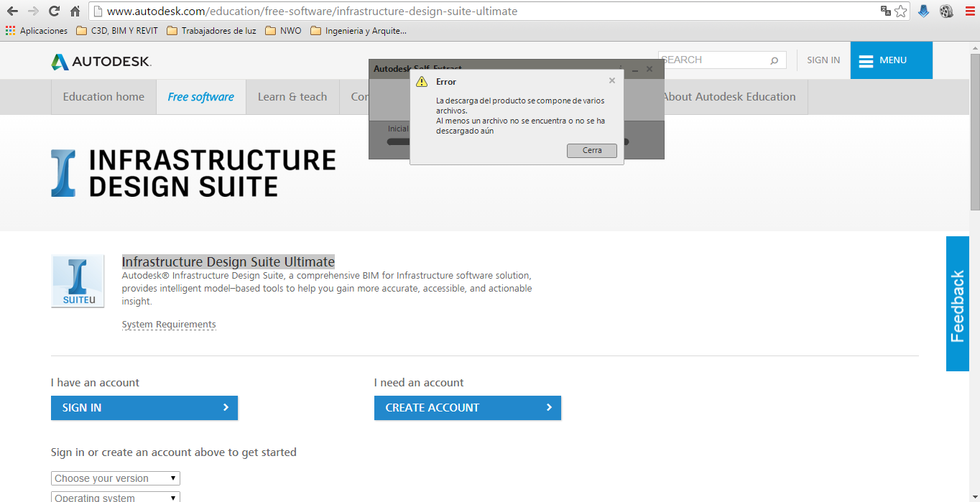
Task: Click the Autodesk logo
Action: pos(101,61)
